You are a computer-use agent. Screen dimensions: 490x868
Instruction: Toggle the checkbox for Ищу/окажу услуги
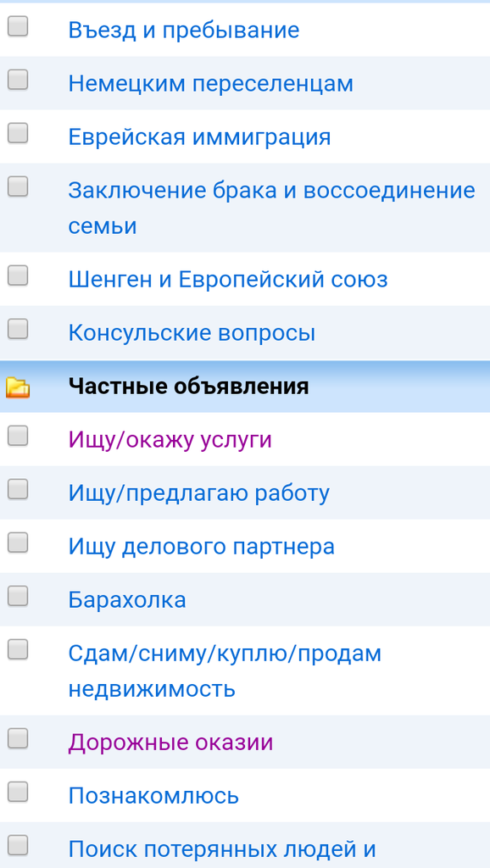[x=18, y=437]
